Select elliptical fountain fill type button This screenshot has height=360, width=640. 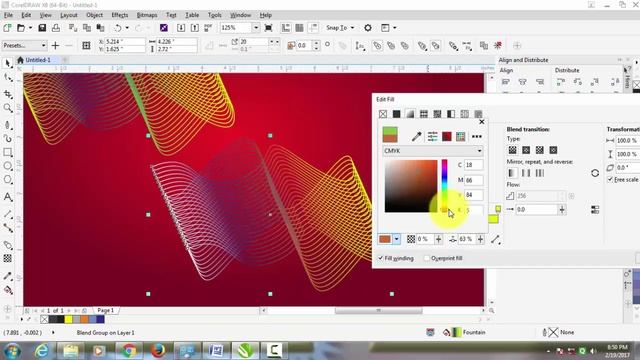click(526, 150)
